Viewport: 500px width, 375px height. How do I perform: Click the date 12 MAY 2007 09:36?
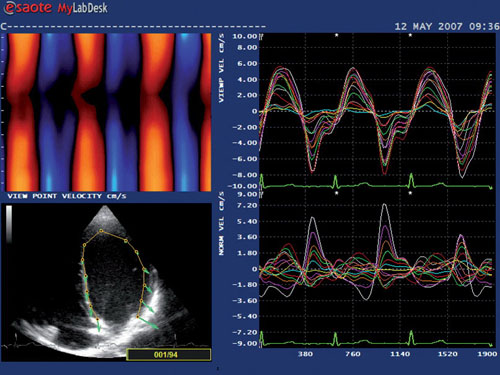pyautogui.click(x=447, y=26)
